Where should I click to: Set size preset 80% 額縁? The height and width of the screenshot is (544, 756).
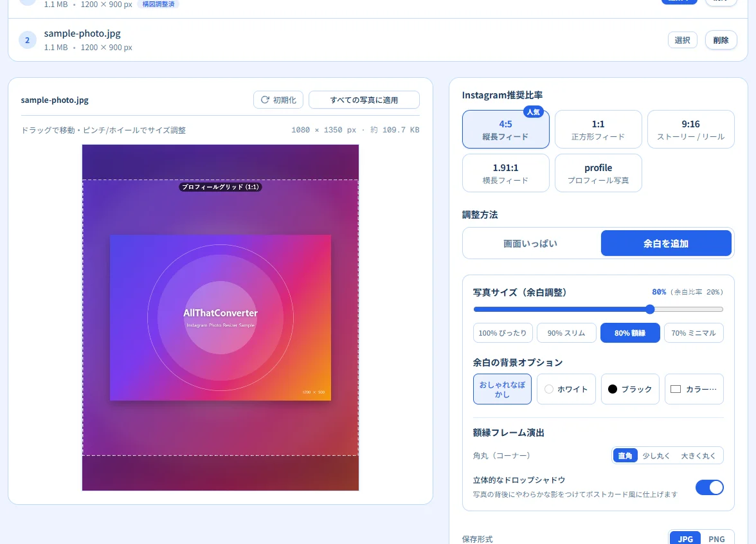tap(630, 333)
